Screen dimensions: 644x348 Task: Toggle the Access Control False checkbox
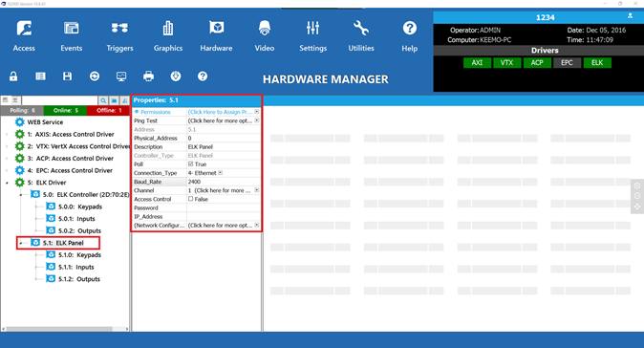(190, 199)
